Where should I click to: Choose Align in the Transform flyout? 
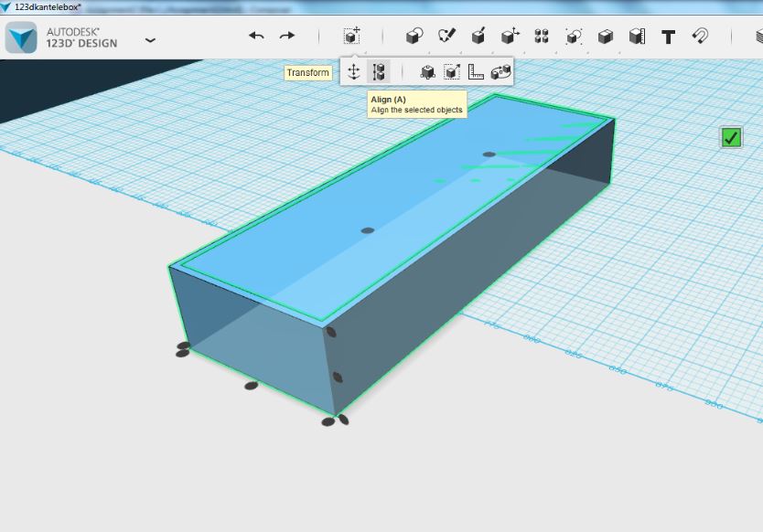pyautogui.click(x=379, y=72)
